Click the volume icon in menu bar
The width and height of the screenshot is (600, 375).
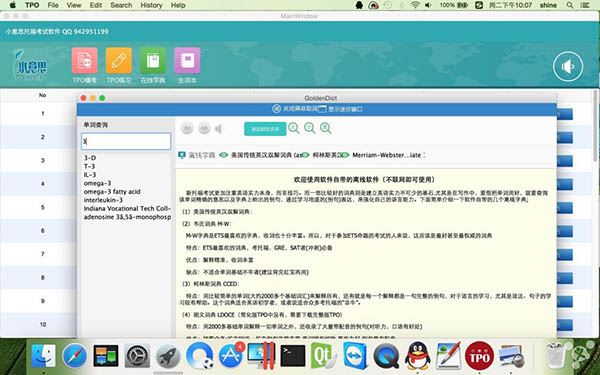[428, 5]
